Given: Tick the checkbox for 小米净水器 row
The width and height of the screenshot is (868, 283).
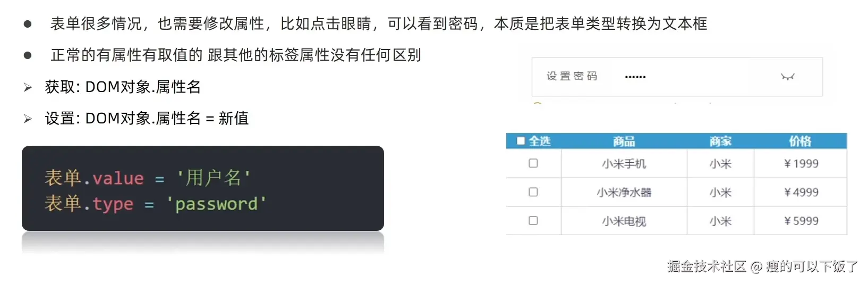Looking at the screenshot, I should [x=533, y=192].
